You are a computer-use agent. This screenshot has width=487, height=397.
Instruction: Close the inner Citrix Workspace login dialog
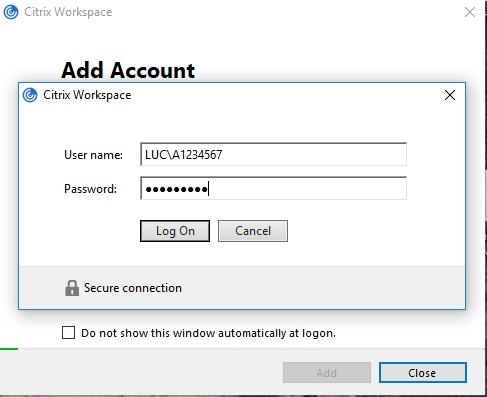(x=450, y=95)
